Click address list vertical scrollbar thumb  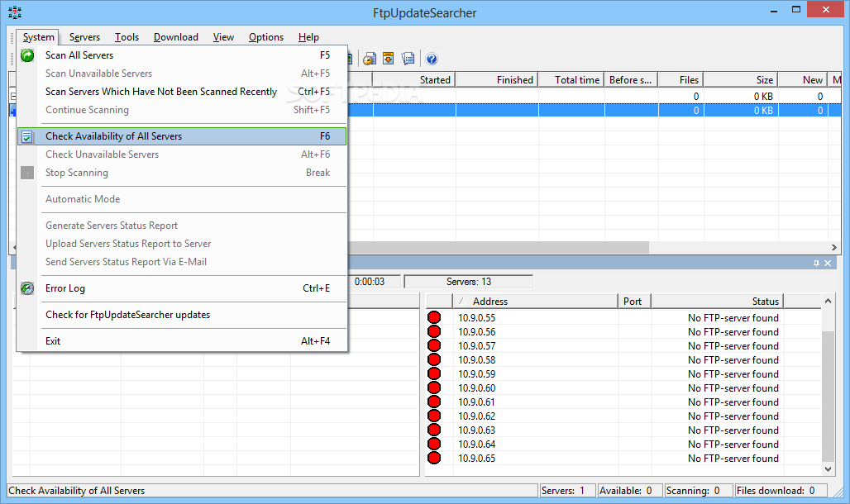click(x=828, y=396)
